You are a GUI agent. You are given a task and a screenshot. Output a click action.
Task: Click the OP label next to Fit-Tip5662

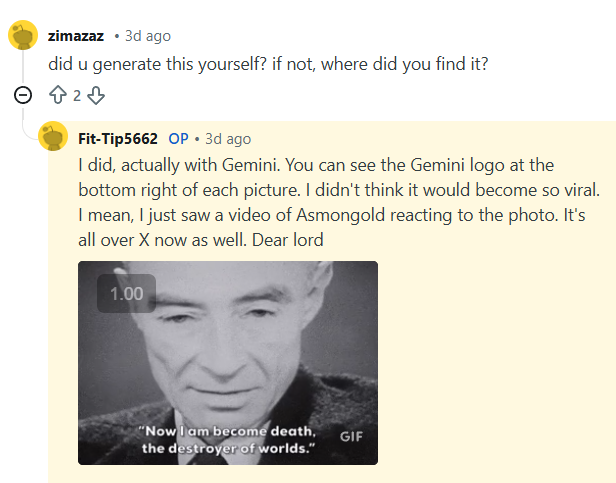[179, 138]
